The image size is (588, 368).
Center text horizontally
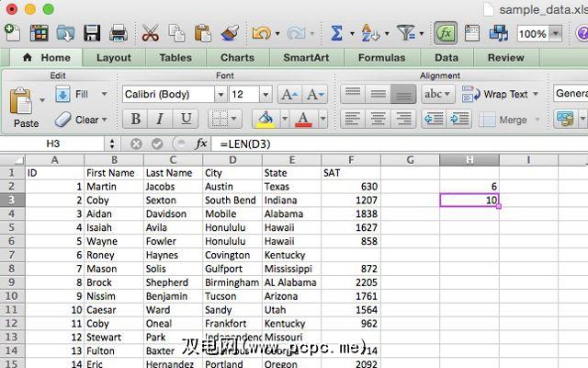378,119
